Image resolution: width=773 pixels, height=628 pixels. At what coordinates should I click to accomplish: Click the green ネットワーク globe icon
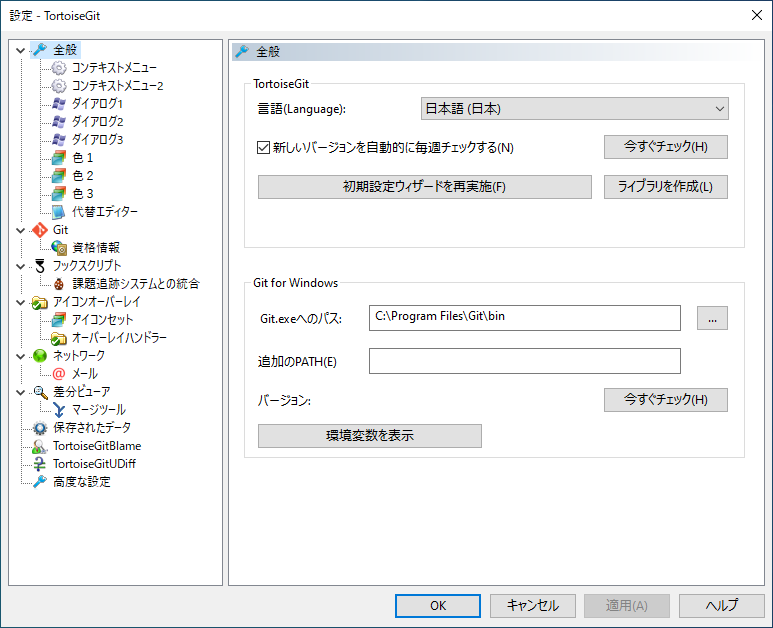[39, 356]
